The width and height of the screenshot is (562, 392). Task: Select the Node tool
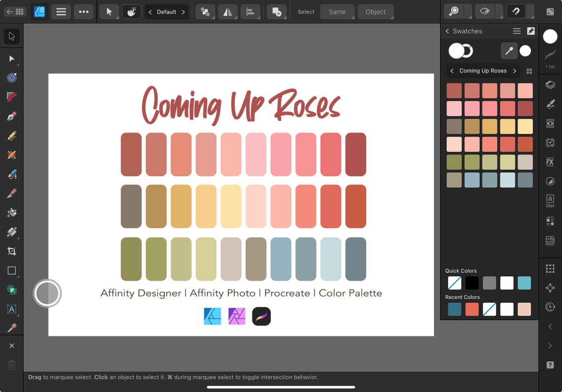12,59
